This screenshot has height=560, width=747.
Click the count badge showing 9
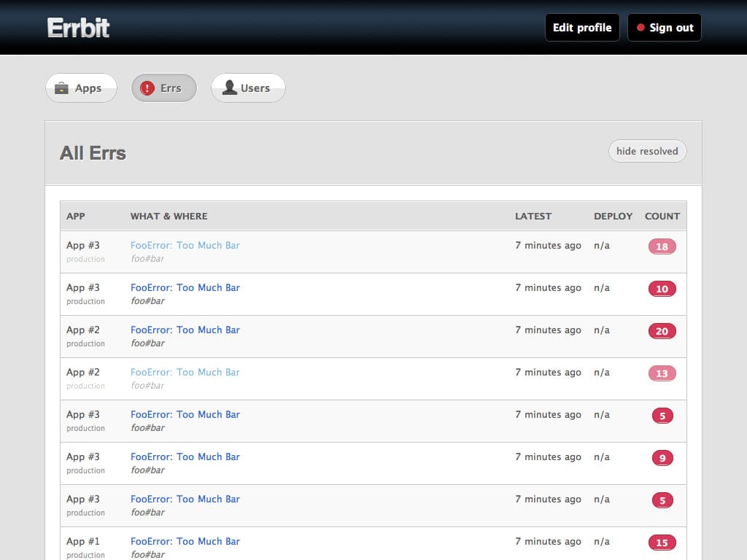[662, 458]
